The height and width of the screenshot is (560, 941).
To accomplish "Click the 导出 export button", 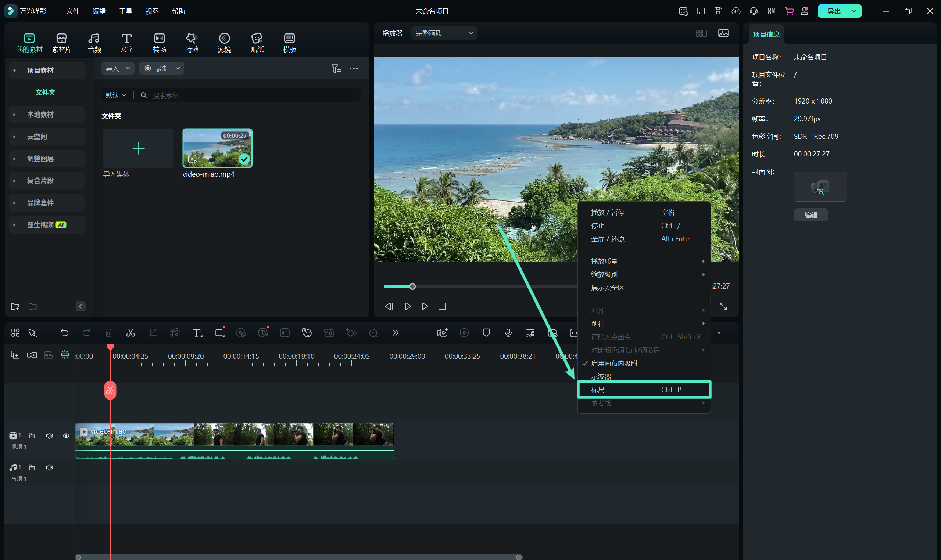I will pos(834,11).
